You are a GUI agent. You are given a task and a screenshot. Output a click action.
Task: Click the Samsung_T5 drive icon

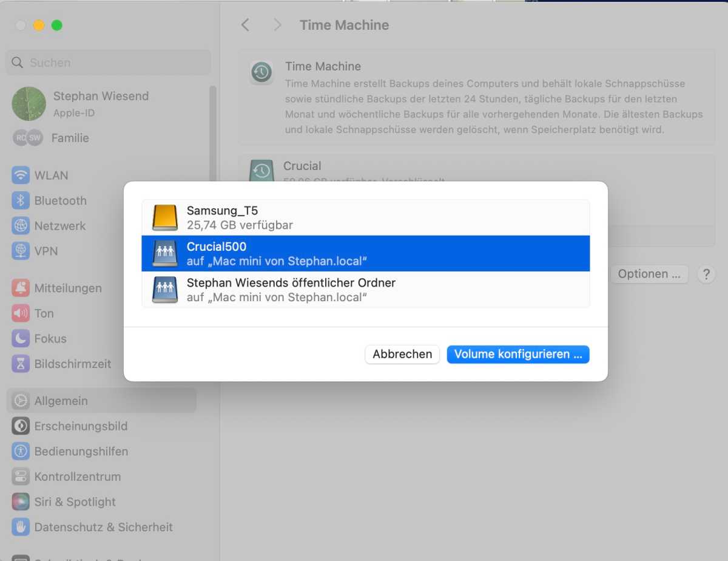click(x=164, y=217)
